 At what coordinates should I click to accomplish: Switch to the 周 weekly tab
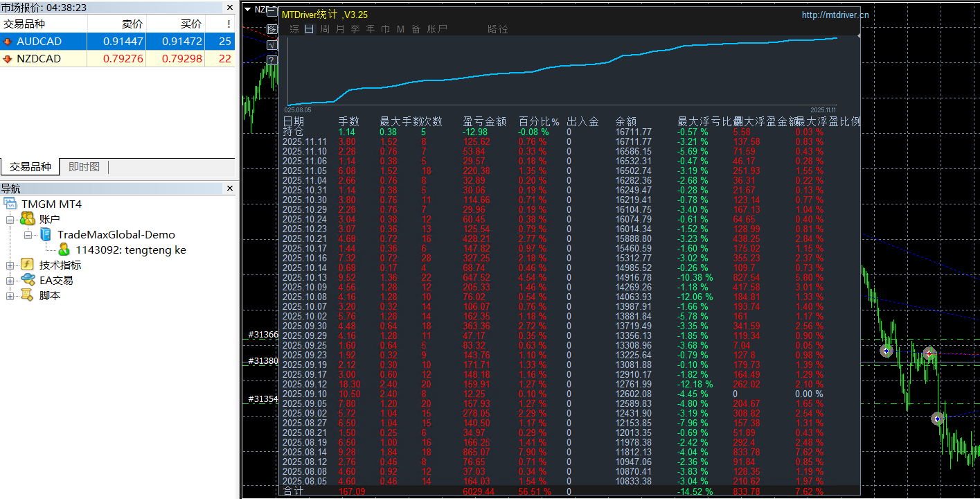click(x=325, y=29)
